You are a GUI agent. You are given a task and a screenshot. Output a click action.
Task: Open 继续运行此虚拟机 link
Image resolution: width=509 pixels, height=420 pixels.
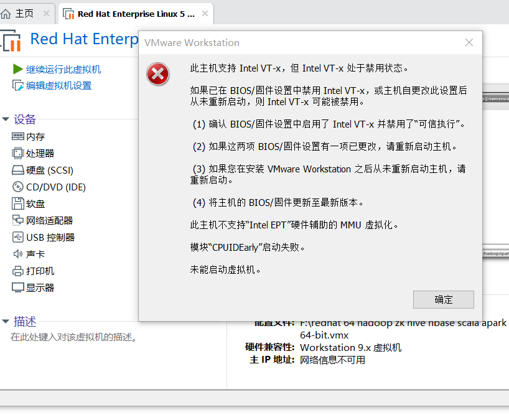pyautogui.click(x=63, y=69)
